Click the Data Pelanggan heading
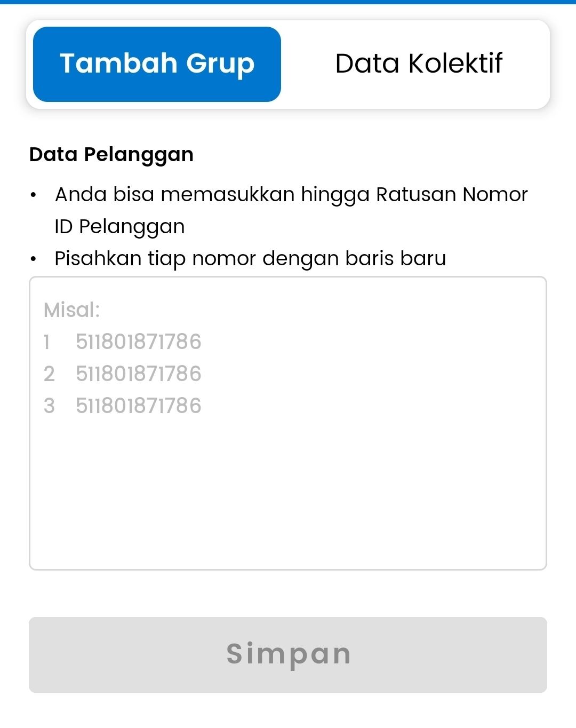Image resolution: width=576 pixels, height=728 pixels. [x=111, y=154]
